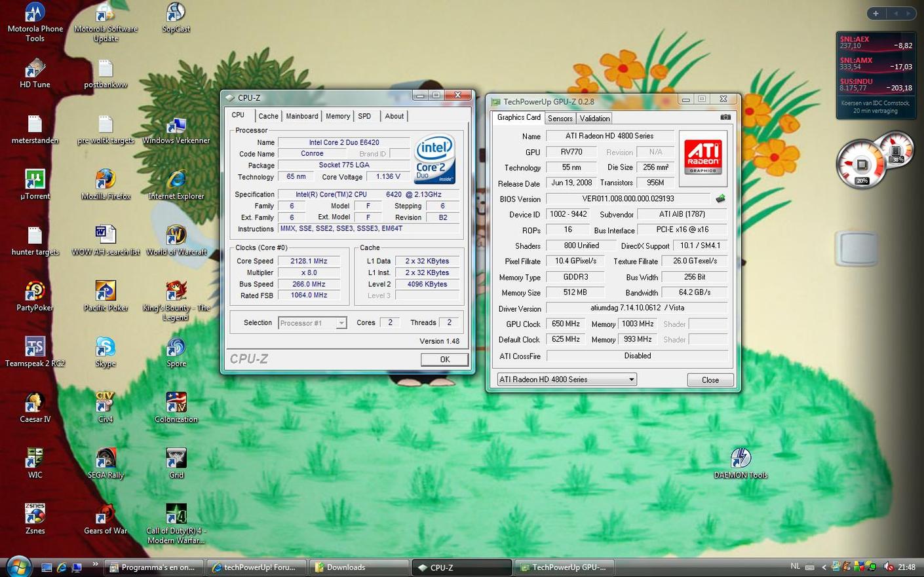This screenshot has height=577, width=924.
Task: Open CPU-Z Processor selection dropdown
Action: coord(313,323)
